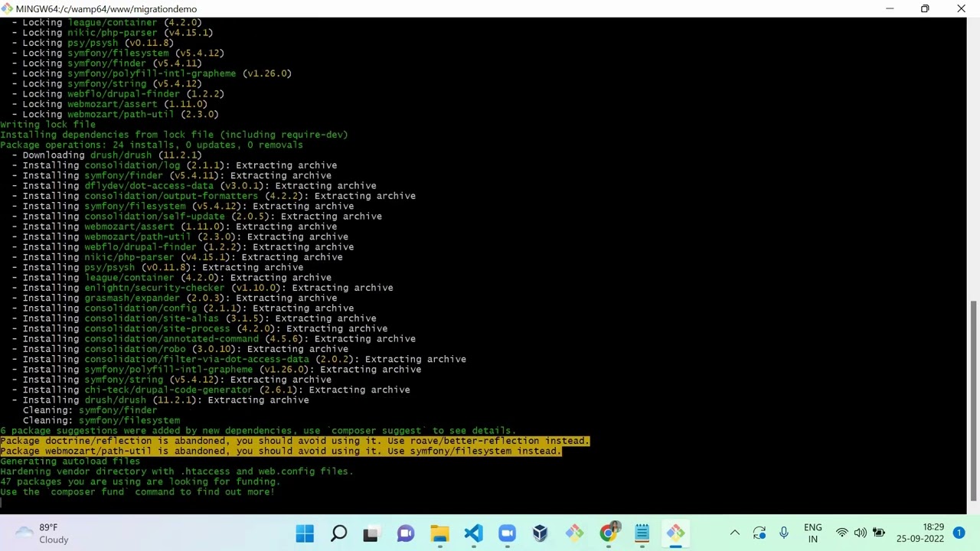Click the battery status icon

coord(879,533)
